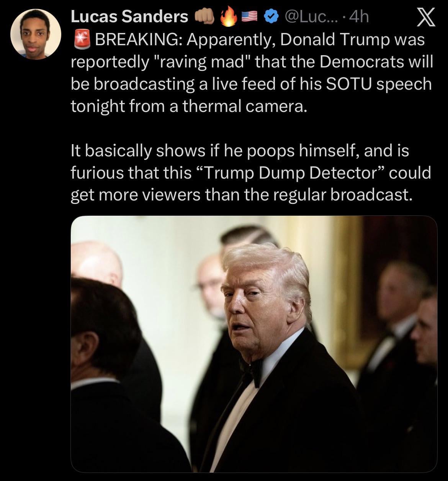
Task: Click the paragraph starting "It basically shows"
Action: pos(251,173)
